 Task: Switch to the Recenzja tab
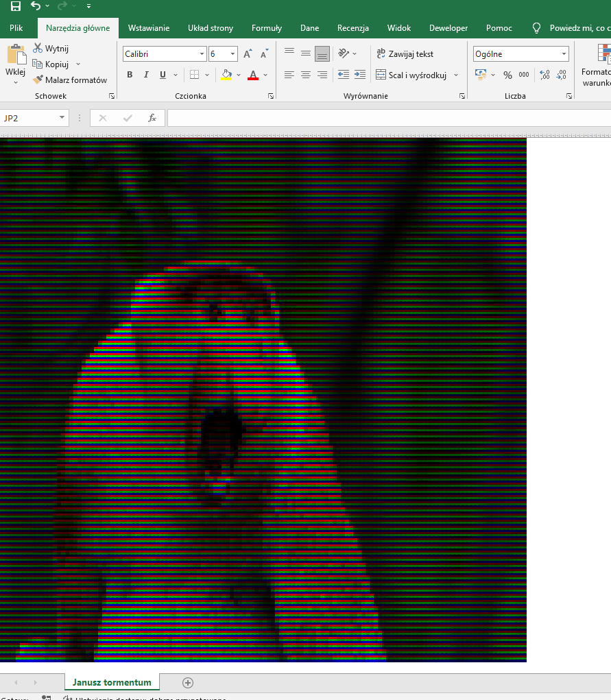(x=353, y=27)
